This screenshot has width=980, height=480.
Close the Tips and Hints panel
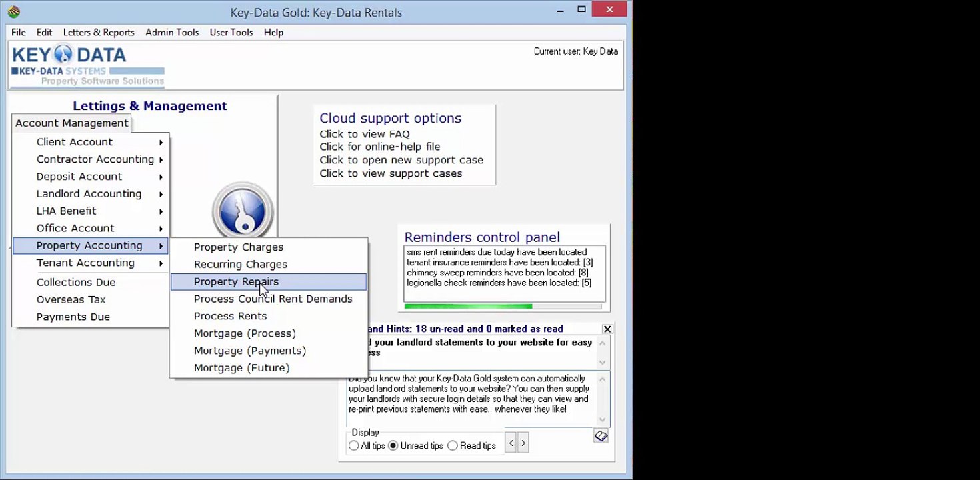[607, 329]
